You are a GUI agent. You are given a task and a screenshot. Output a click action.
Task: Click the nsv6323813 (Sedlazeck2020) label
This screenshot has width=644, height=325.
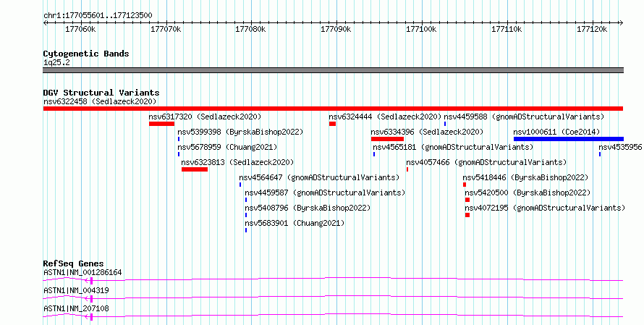237,162
